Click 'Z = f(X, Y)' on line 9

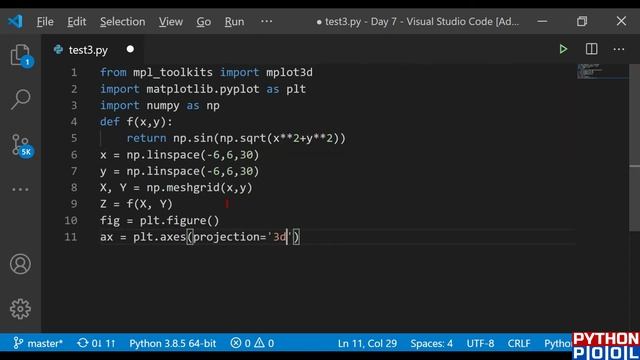coord(136,204)
